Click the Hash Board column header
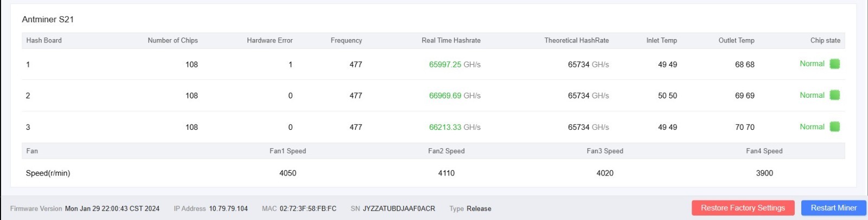868x220 pixels. [44, 41]
